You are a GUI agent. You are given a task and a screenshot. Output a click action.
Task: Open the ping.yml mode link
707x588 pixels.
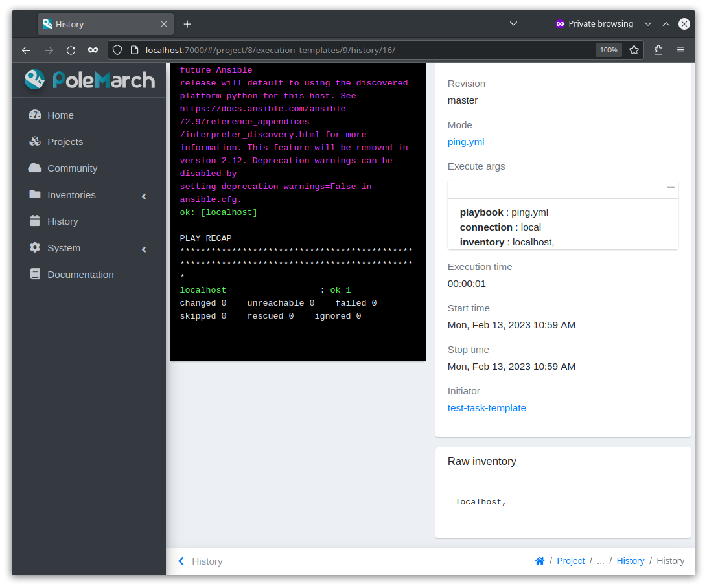point(466,142)
